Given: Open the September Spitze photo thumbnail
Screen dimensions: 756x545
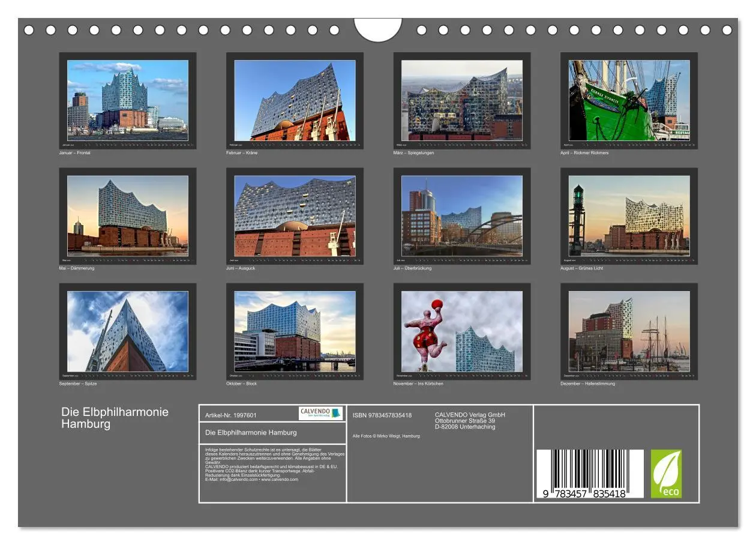Looking at the screenshot, I should pyautogui.click(x=128, y=332).
